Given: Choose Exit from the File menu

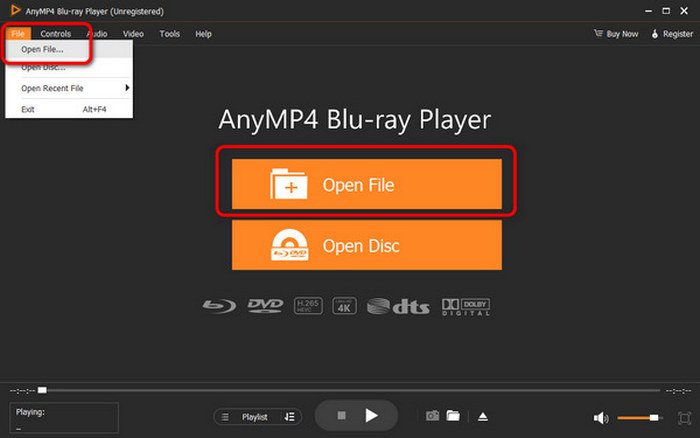Looking at the screenshot, I should point(28,108).
